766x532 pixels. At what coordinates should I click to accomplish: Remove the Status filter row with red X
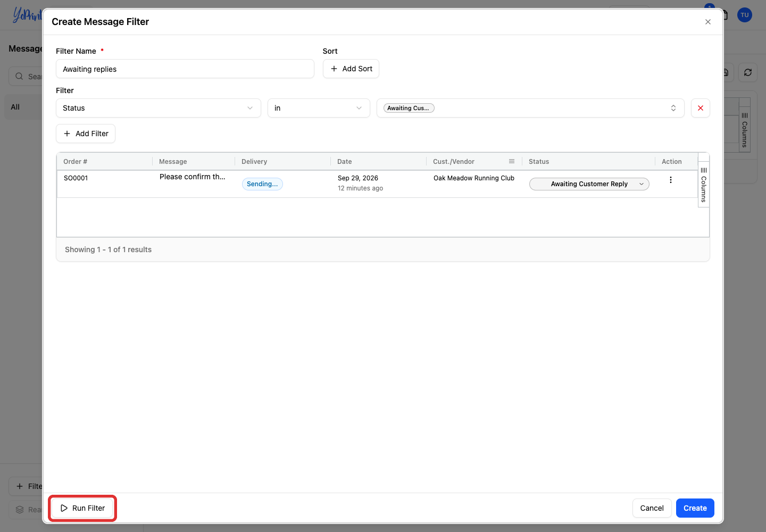[701, 108]
